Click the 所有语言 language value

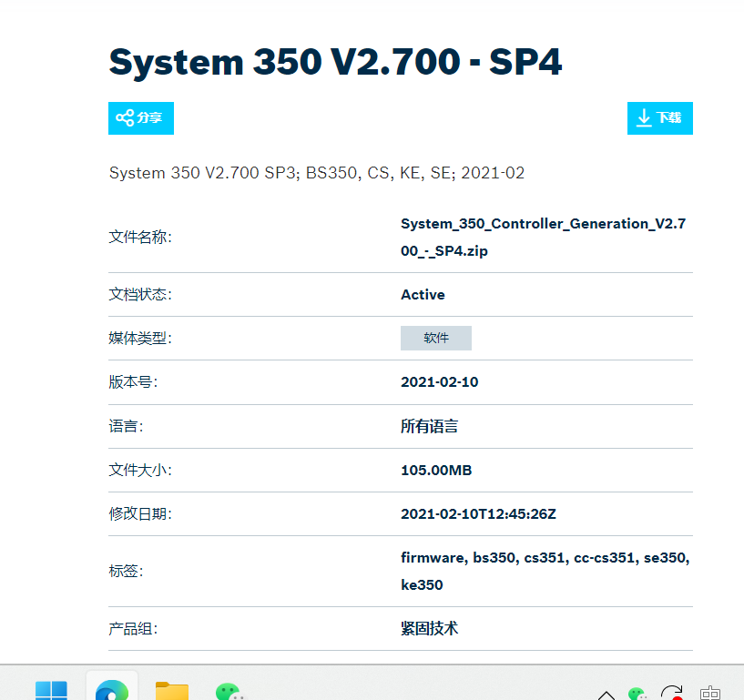430,426
